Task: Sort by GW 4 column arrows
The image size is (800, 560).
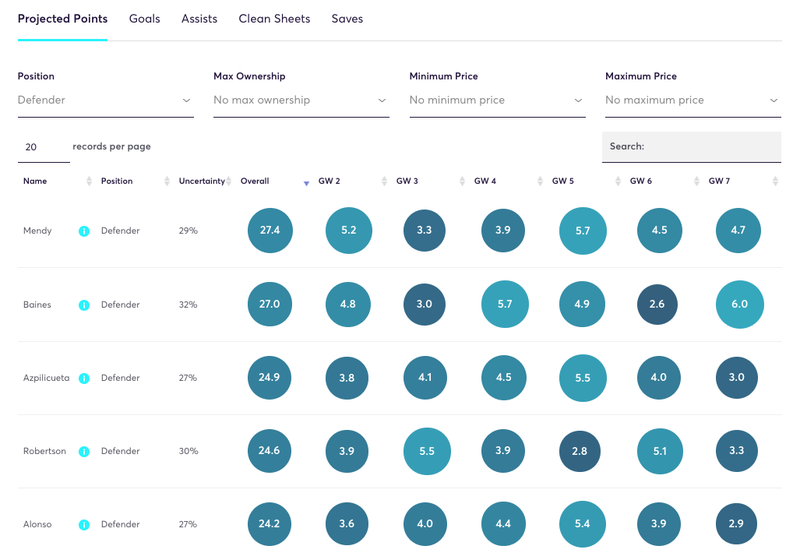Action: tap(540, 181)
